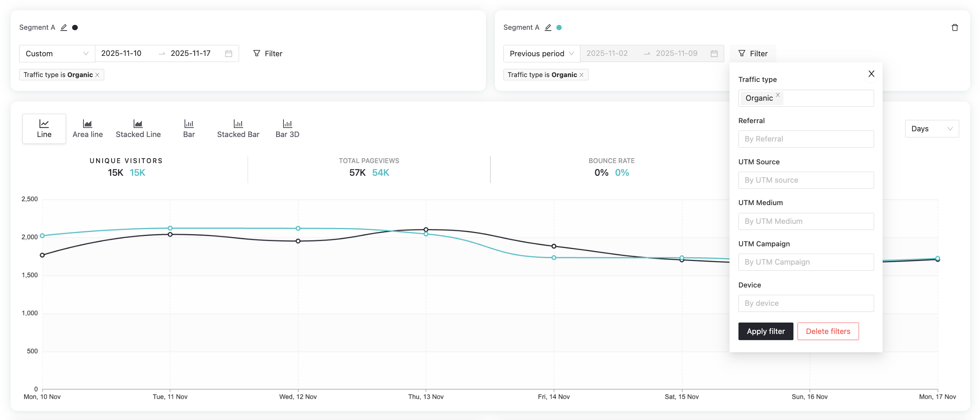Click the teal color dot of the right Segment A
The width and height of the screenshot is (980, 420).
pos(559,27)
